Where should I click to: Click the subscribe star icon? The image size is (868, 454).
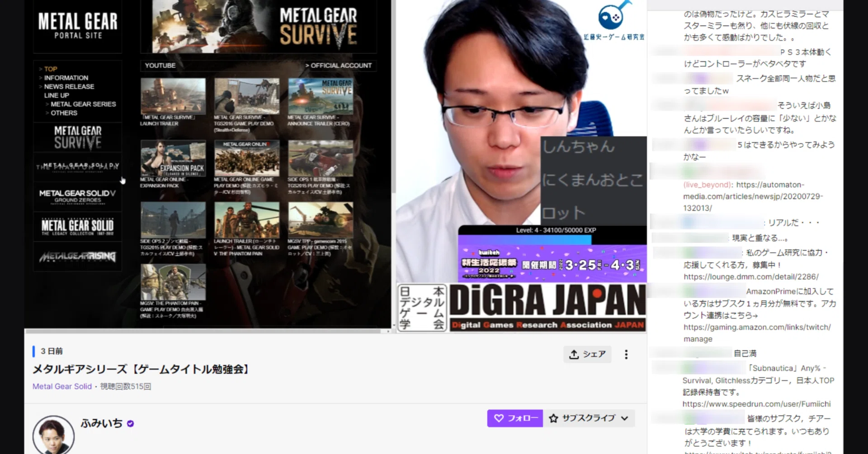point(553,418)
